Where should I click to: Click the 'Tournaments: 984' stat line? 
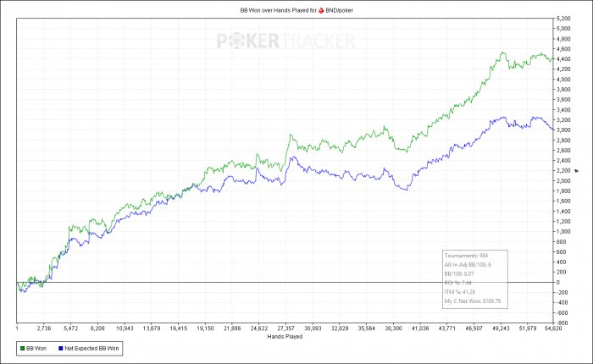[466, 256]
